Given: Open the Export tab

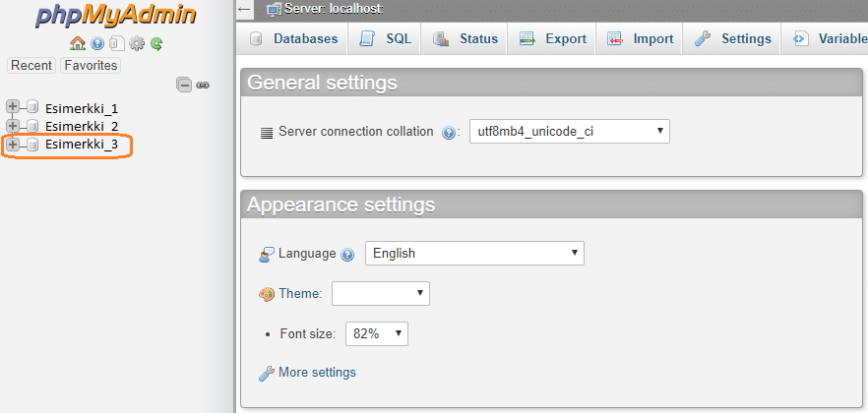Looking at the screenshot, I should coord(552,39).
